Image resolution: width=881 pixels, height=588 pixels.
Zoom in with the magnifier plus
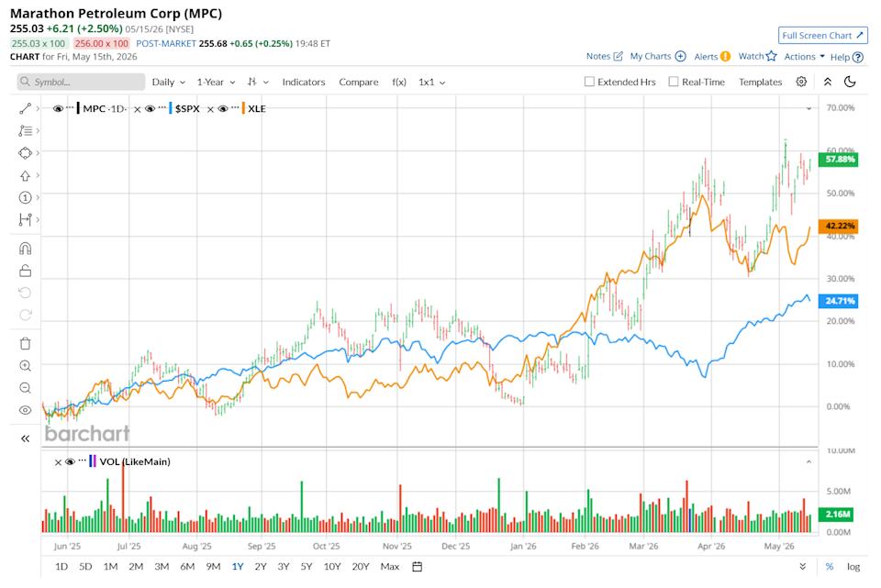[x=26, y=366]
